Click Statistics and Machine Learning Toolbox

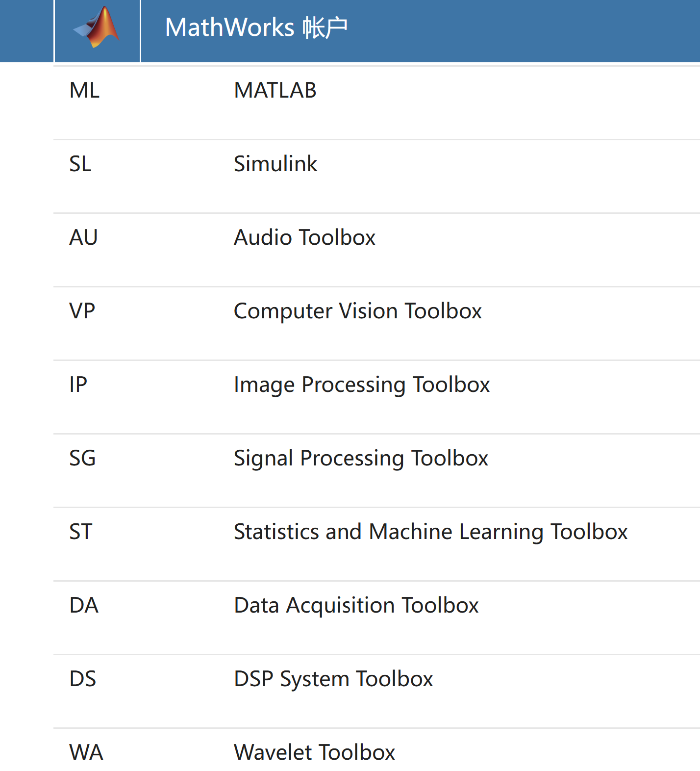(x=430, y=532)
